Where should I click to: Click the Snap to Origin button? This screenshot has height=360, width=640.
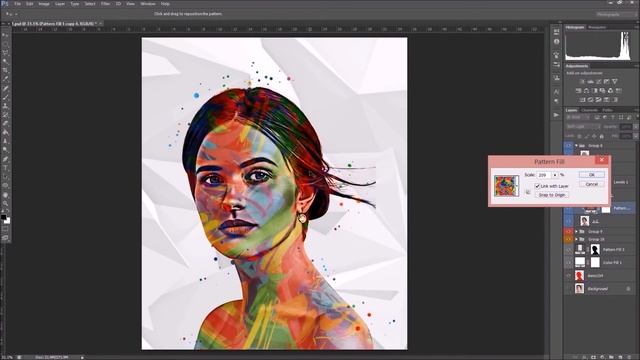click(552, 195)
